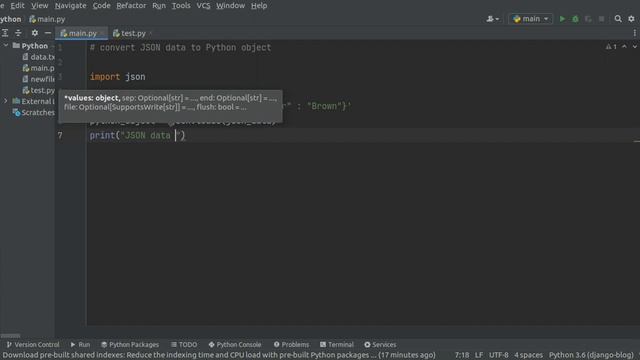Change the UTF-8 file encoding
Image resolution: width=640 pixels, height=360 pixels.
point(498,355)
